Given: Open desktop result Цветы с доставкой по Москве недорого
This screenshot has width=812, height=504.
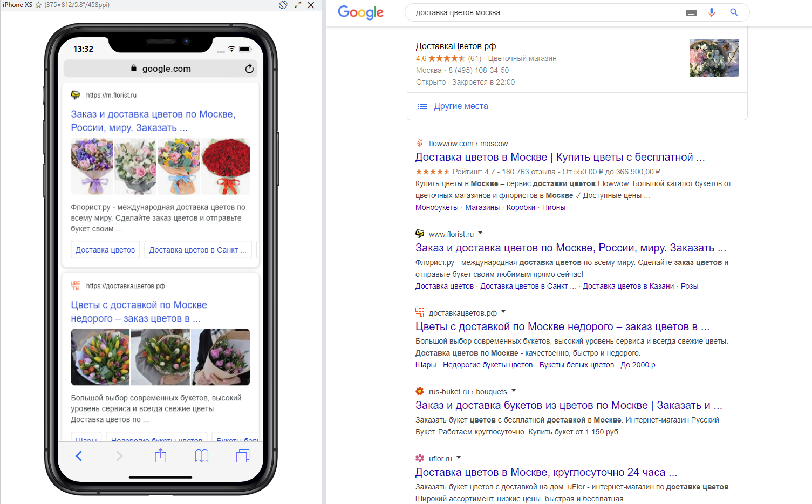Looking at the screenshot, I should tap(562, 326).
